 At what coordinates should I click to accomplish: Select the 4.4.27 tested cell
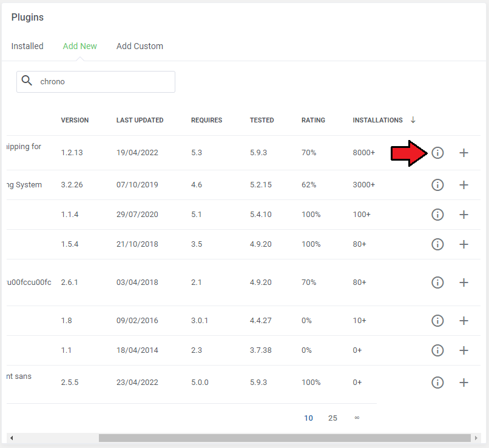pos(260,320)
